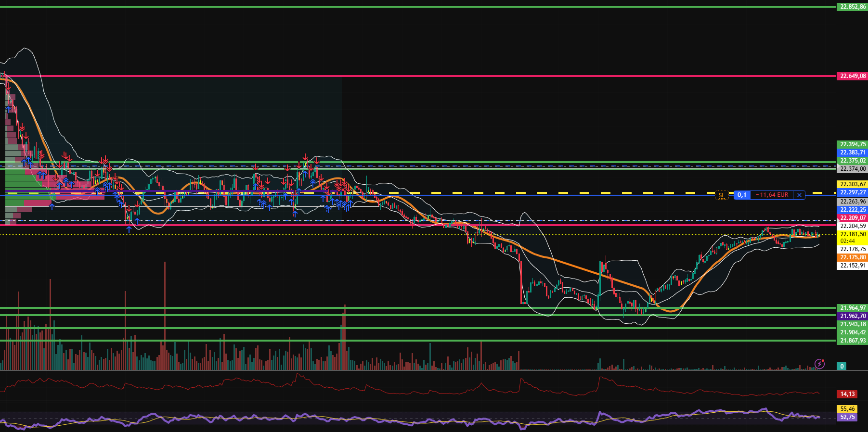868x432 pixels.
Task: Click the 22.209,07 pink price label
Action: [x=853, y=218]
